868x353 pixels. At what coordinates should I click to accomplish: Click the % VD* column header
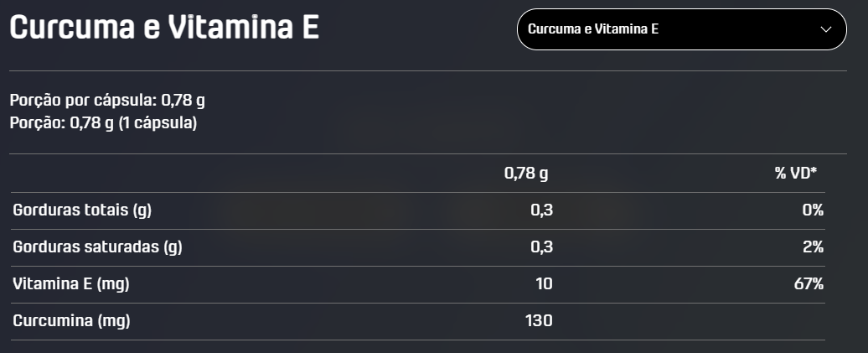pos(795,174)
